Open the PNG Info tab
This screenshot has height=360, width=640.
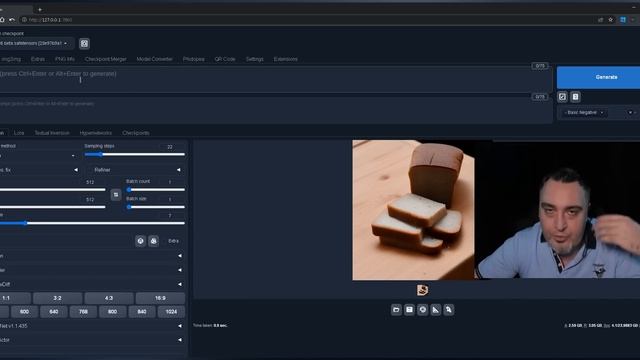pyautogui.click(x=65, y=59)
